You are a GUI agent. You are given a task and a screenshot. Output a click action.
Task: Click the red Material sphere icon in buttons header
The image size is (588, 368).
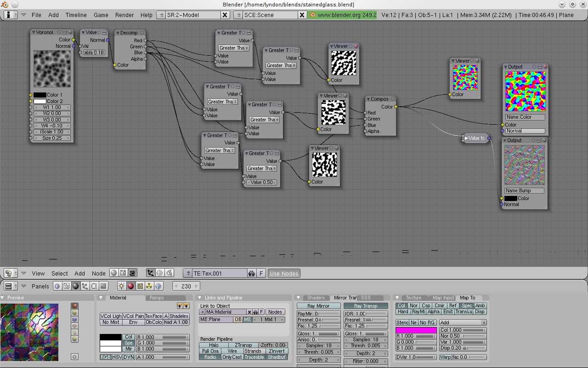(x=130, y=287)
